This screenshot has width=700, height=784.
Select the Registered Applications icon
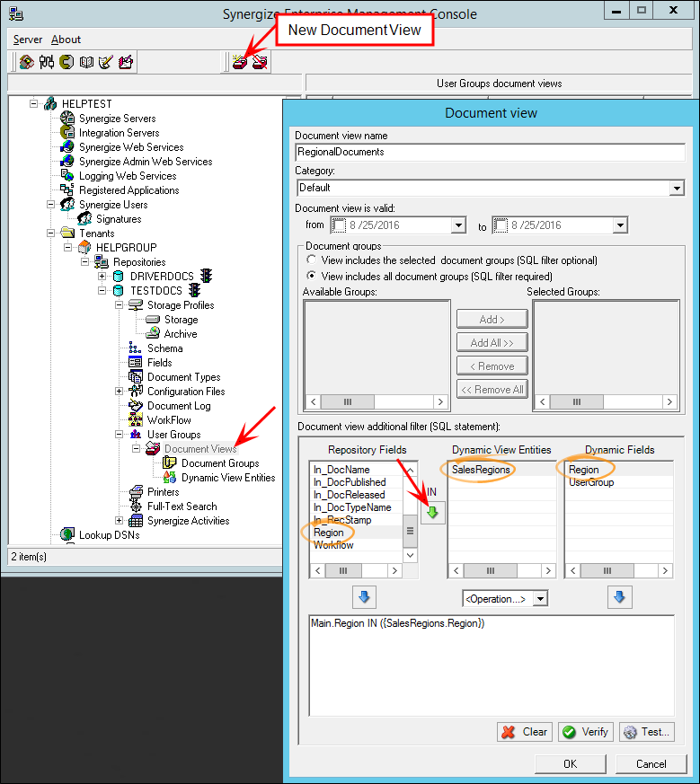[67, 190]
